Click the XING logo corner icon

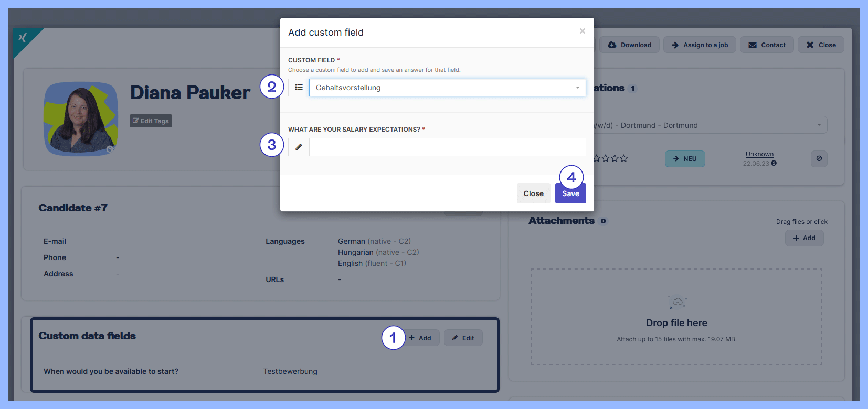coord(23,38)
